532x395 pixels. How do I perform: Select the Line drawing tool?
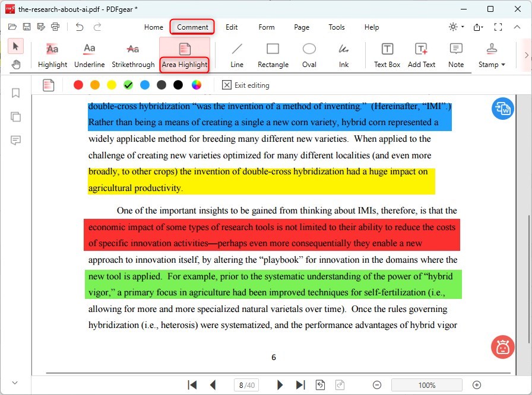237,55
